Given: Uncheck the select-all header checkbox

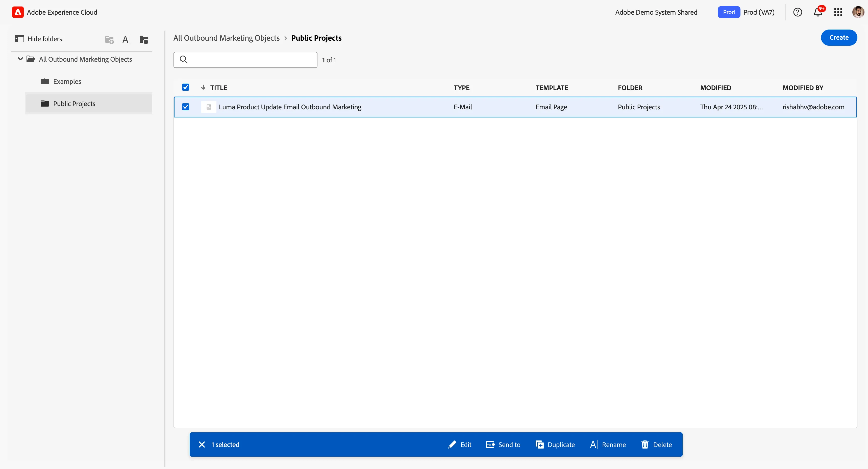Looking at the screenshot, I should [186, 87].
